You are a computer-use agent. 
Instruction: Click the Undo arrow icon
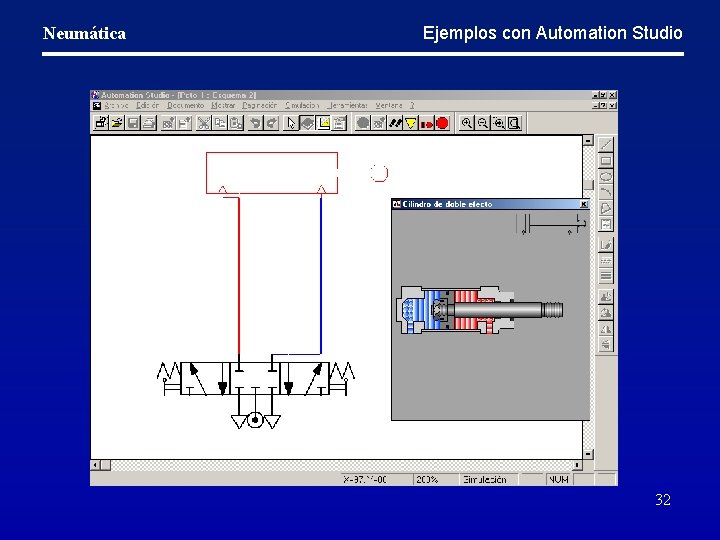pos(255,123)
